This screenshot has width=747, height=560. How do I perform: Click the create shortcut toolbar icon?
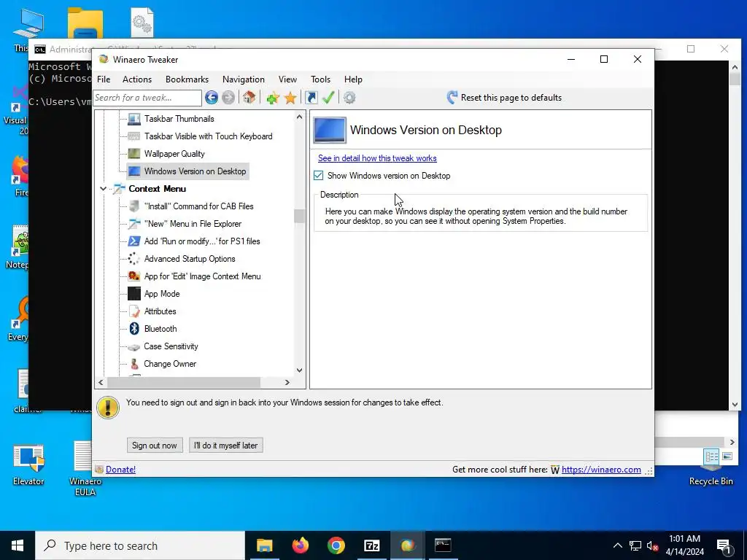[x=311, y=98]
